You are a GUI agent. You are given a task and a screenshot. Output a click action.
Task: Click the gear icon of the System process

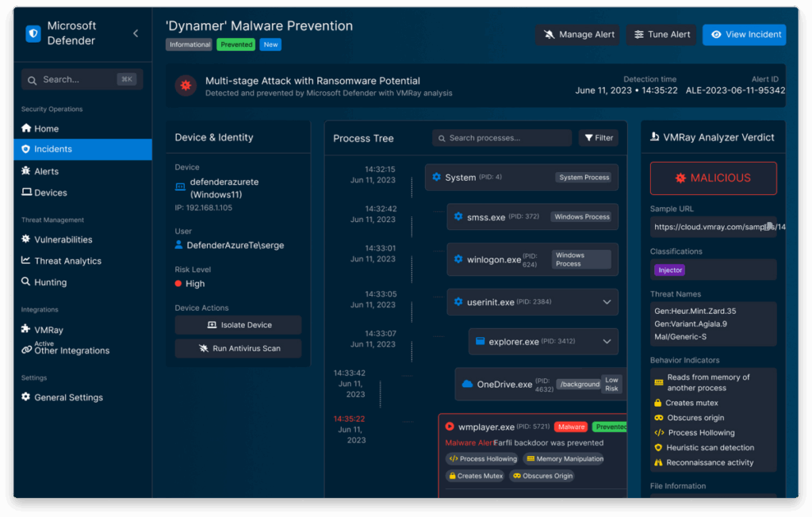(x=437, y=177)
